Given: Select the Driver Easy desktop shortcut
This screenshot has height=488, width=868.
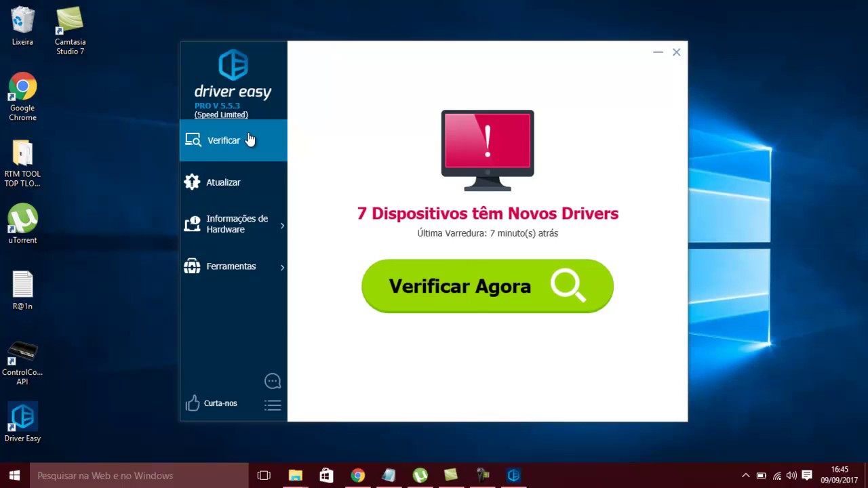Looking at the screenshot, I should [22, 423].
